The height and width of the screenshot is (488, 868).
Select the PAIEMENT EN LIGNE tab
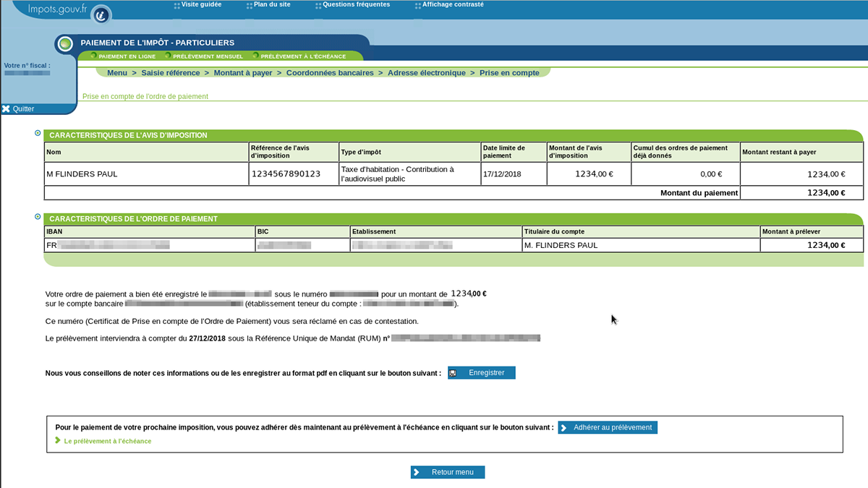coord(127,56)
